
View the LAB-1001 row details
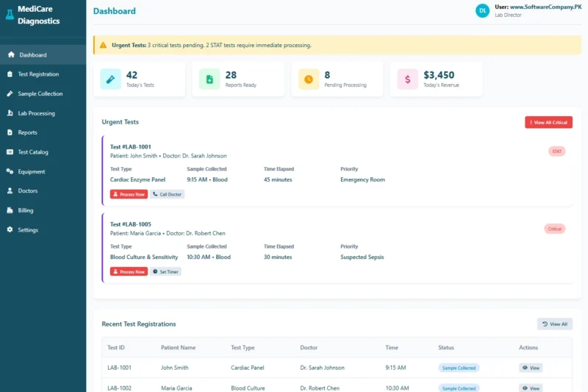click(531, 368)
